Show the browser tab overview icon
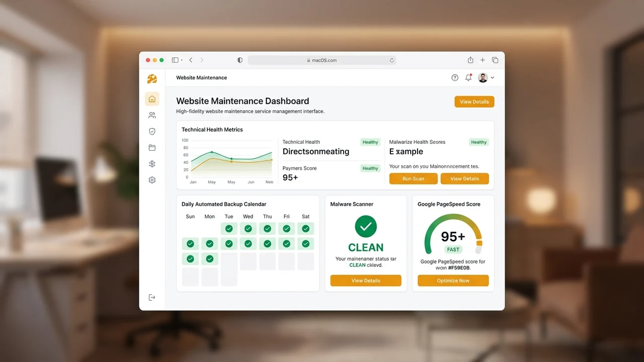The image size is (644, 362). (495, 60)
